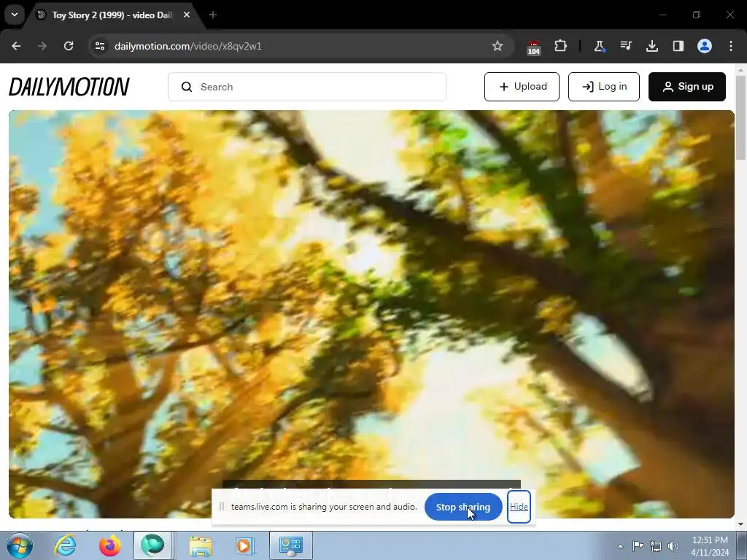
Task: Go back using the browser back arrow
Action: click(16, 46)
